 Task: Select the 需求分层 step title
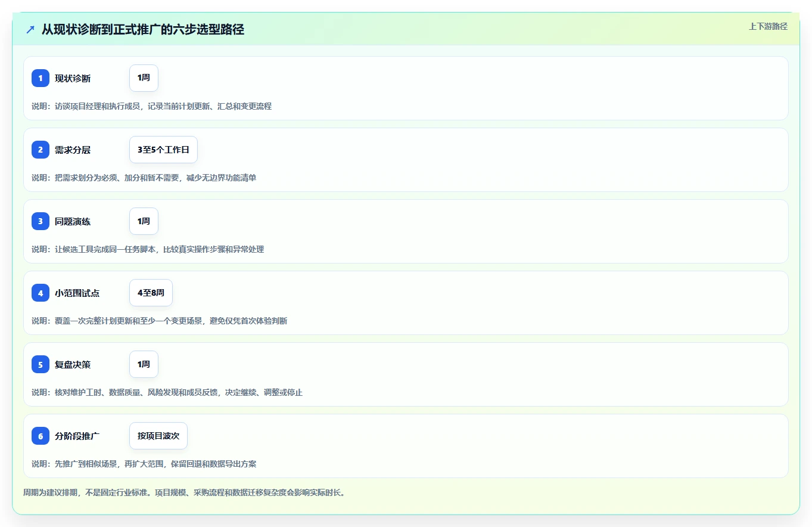click(73, 150)
